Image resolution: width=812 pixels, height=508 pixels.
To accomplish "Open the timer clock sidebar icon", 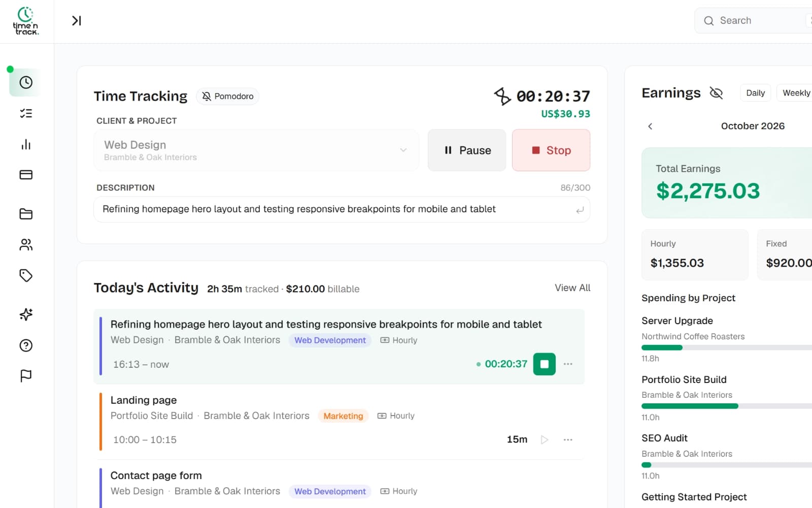I will tap(26, 82).
